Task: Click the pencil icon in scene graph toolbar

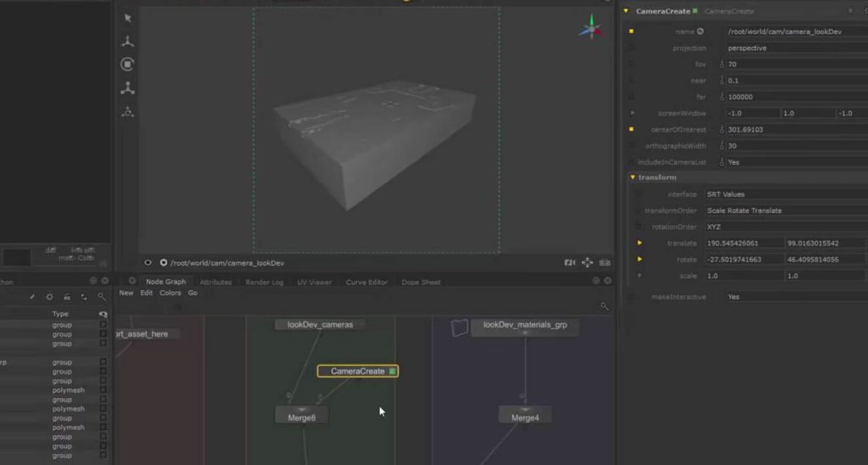Action: [x=32, y=297]
